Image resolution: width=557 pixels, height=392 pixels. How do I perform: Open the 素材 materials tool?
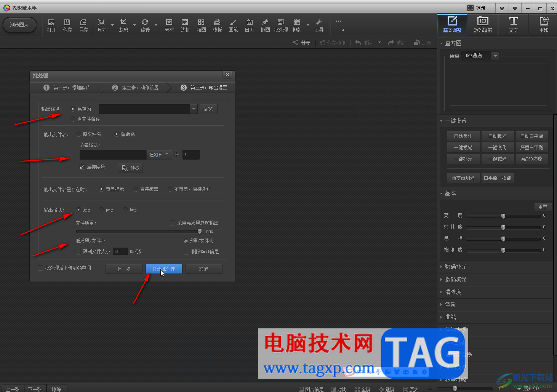169,26
